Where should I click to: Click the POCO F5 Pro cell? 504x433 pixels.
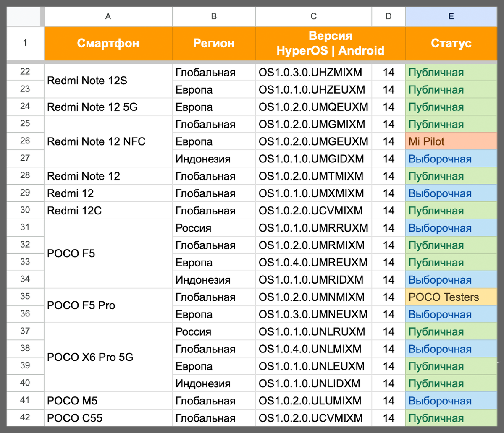(x=108, y=306)
